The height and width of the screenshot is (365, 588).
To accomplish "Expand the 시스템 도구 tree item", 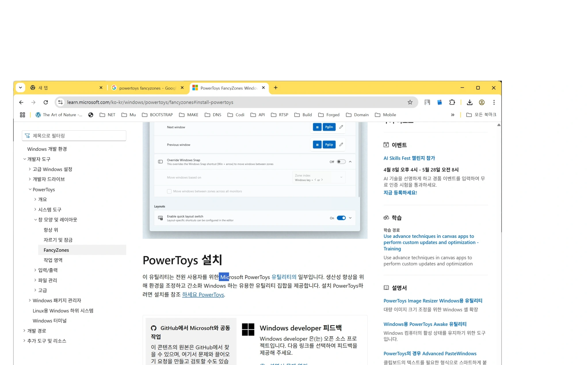I will click(x=35, y=209).
